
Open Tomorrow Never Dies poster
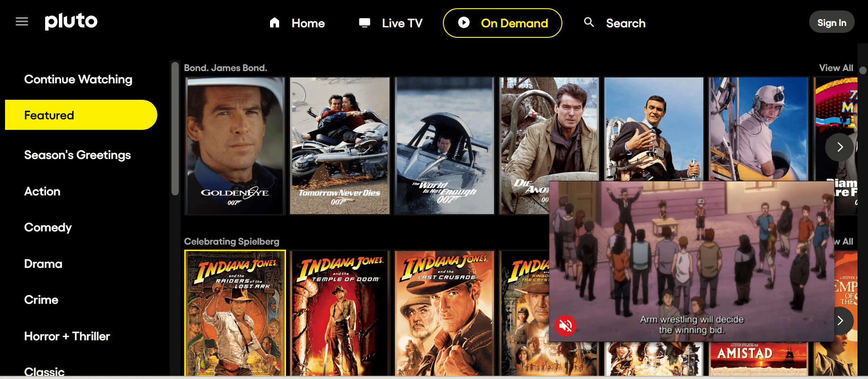(340, 146)
